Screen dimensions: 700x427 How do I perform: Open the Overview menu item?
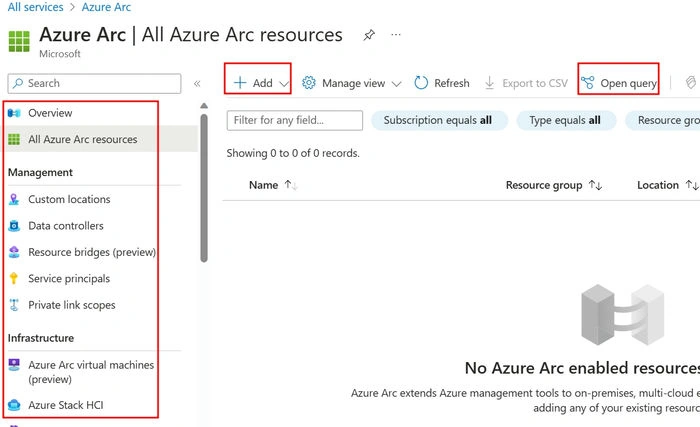(50, 113)
